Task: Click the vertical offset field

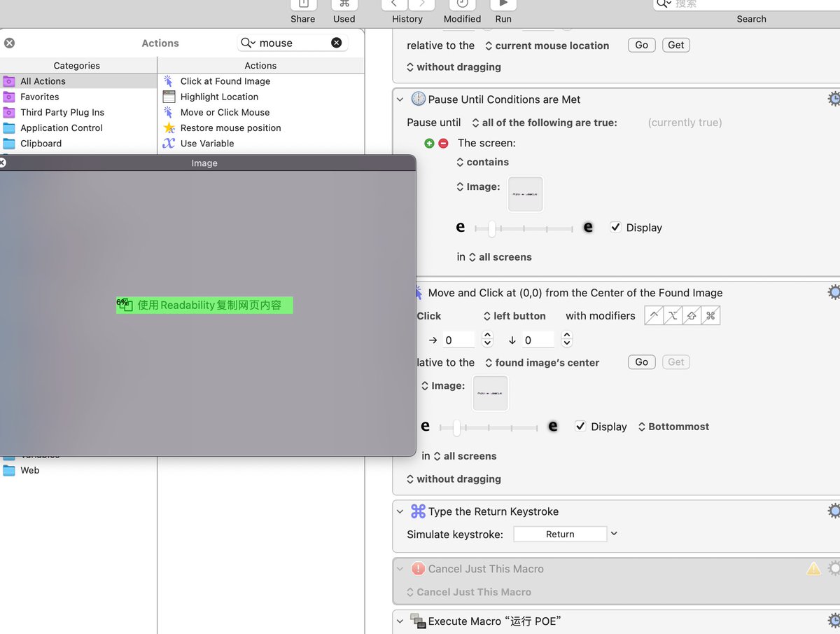Action: coord(538,340)
